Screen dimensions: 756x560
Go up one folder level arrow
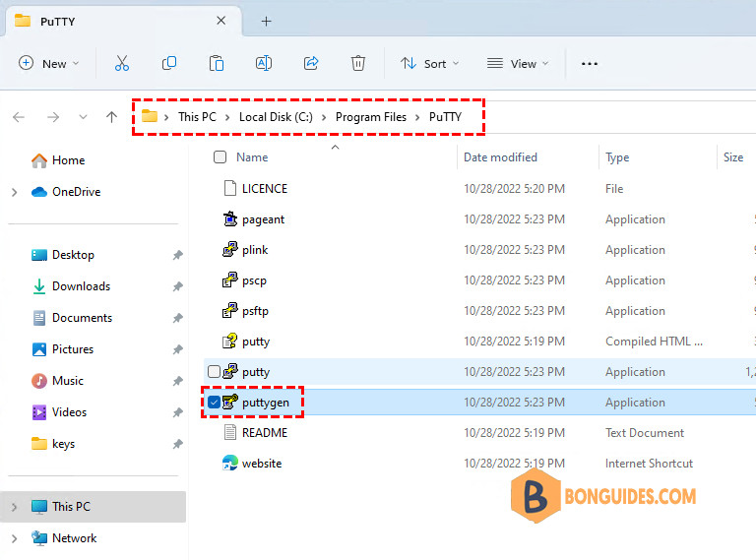click(111, 117)
